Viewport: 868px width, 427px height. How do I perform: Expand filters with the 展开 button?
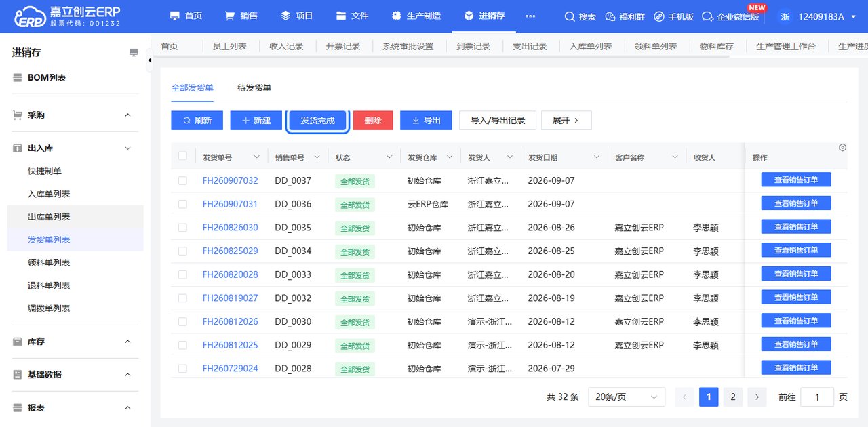tap(566, 121)
